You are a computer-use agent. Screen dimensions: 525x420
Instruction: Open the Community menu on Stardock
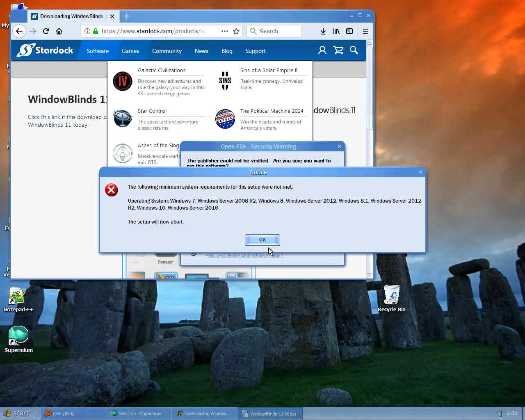tap(167, 51)
